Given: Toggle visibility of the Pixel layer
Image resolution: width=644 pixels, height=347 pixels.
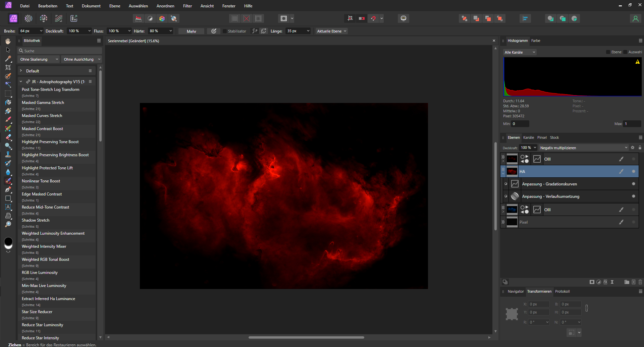Looking at the screenshot, I should coord(633,222).
